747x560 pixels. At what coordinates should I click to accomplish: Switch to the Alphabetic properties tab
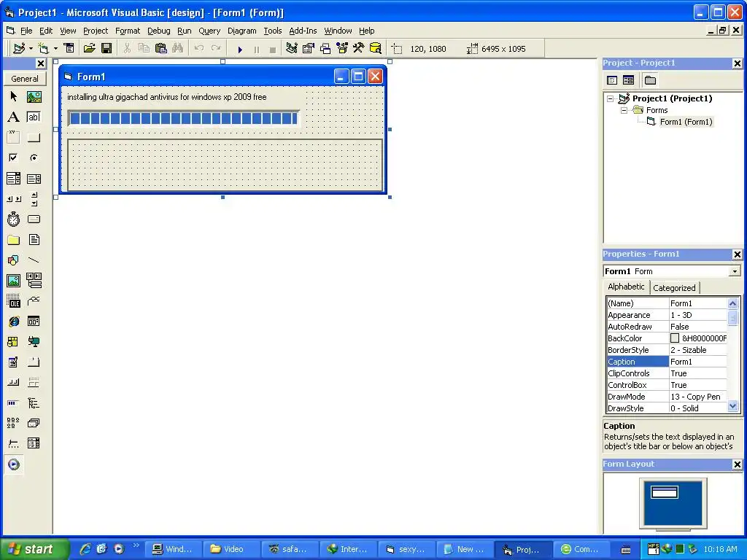pos(626,287)
